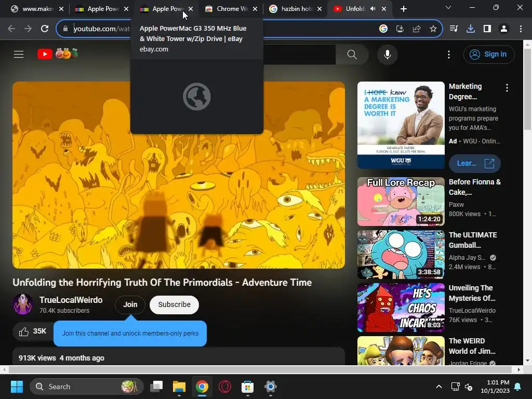532x399 pixels.
Task: Bookmark this page with star icon
Action: pyautogui.click(x=433, y=29)
